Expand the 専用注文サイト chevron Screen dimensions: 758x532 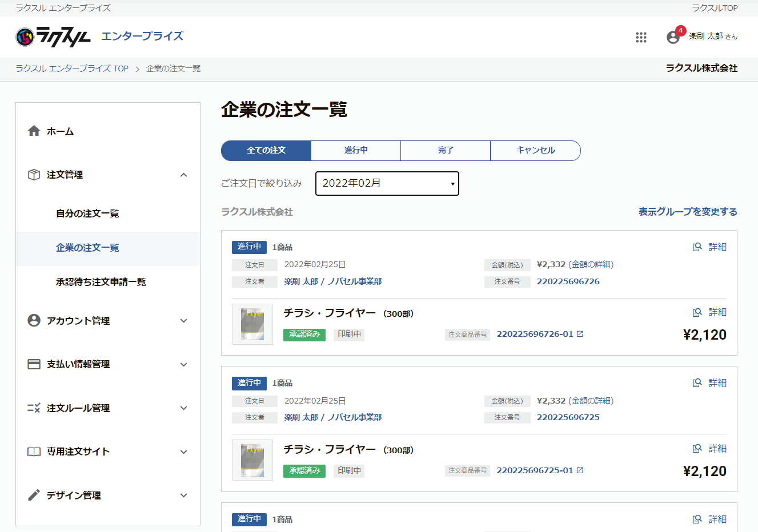(183, 452)
